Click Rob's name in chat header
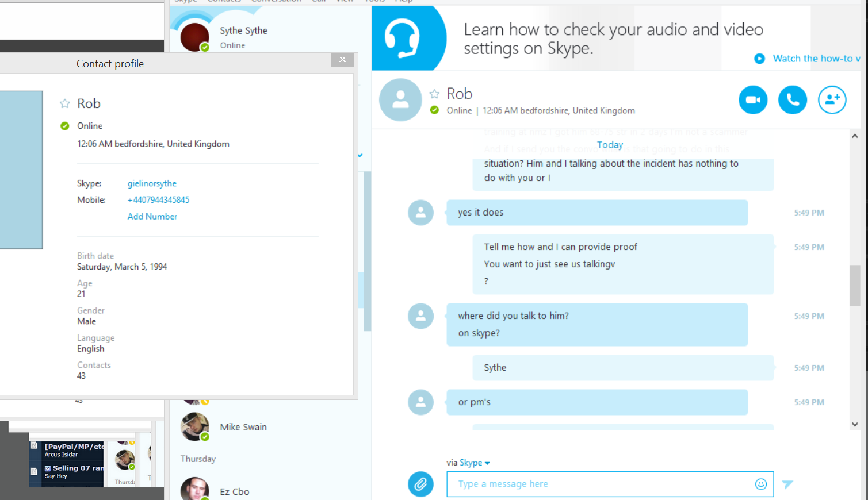868x500 pixels. [x=460, y=94]
